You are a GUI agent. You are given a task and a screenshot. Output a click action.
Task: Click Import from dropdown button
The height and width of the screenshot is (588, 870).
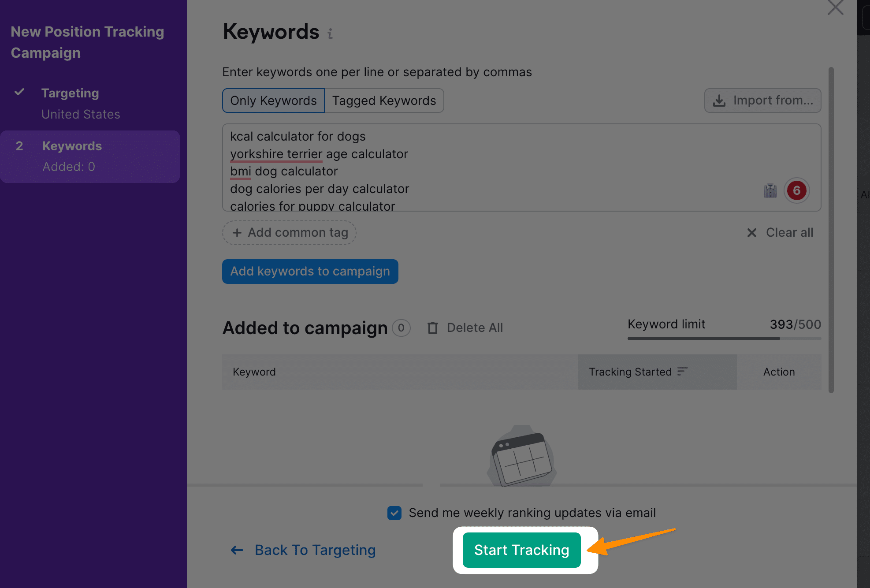(x=762, y=100)
